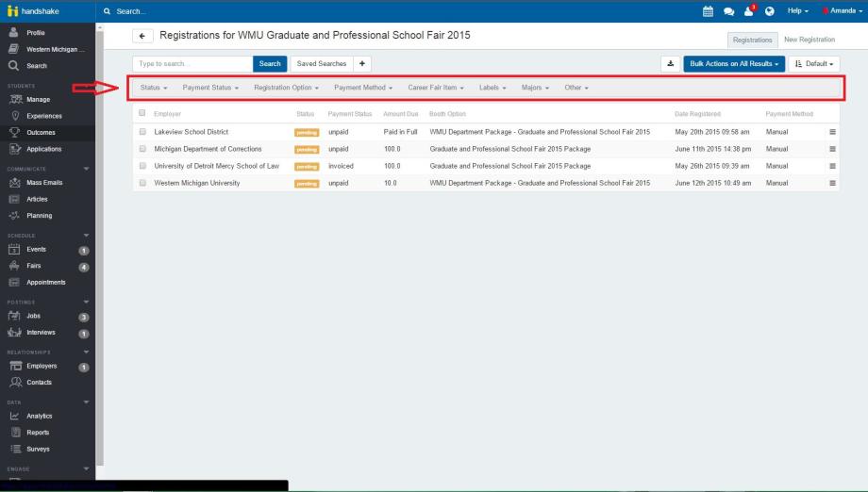The height and width of the screenshot is (492, 868).
Task: Open the chat messages icon
Action: coord(728,11)
